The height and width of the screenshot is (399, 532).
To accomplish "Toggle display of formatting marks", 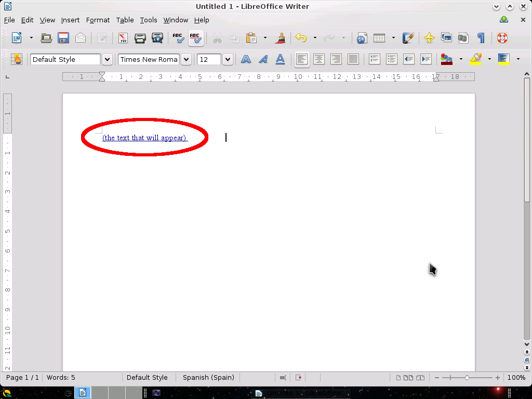I will click(x=481, y=38).
